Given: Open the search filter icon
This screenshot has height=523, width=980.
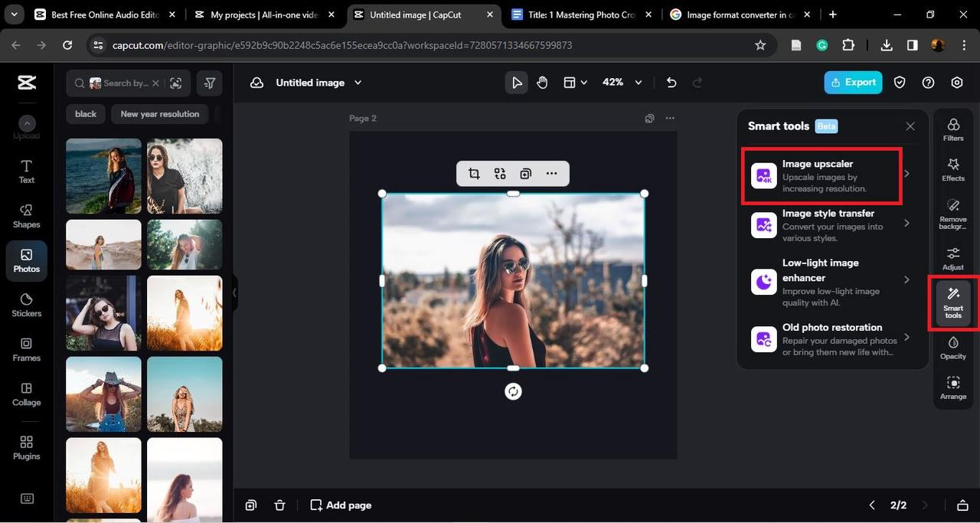Looking at the screenshot, I should pos(210,83).
